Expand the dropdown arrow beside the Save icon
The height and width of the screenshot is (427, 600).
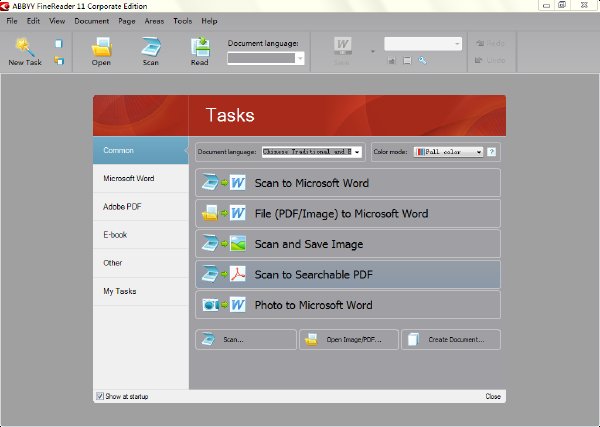[373, 51]
